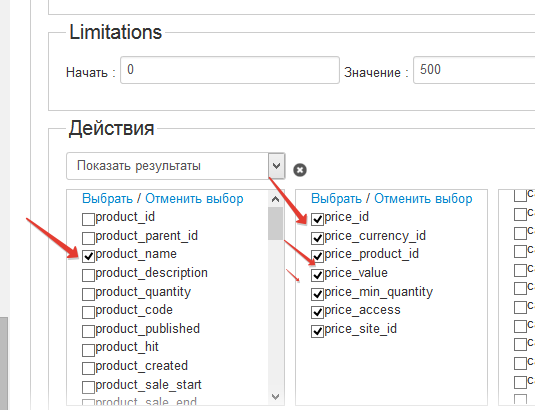535x410 pixels.
Task: Click Выбрать link in price column
Action: [336, 199]
